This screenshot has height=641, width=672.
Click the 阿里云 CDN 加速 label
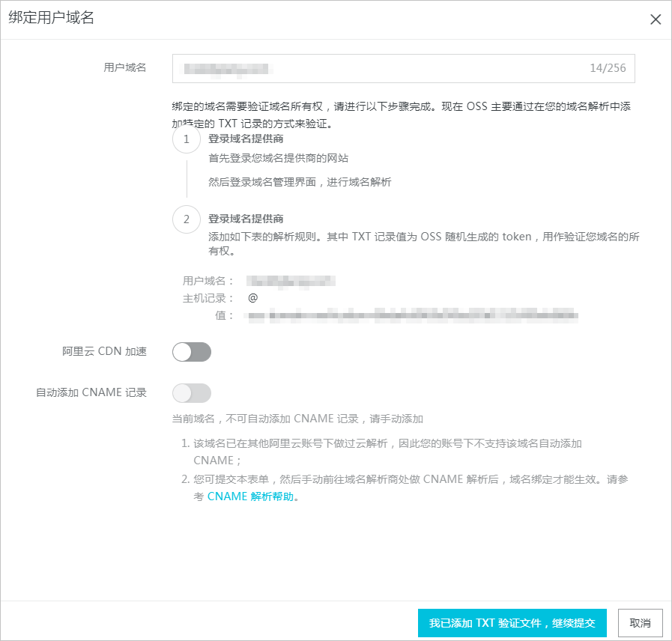point(104,351)
